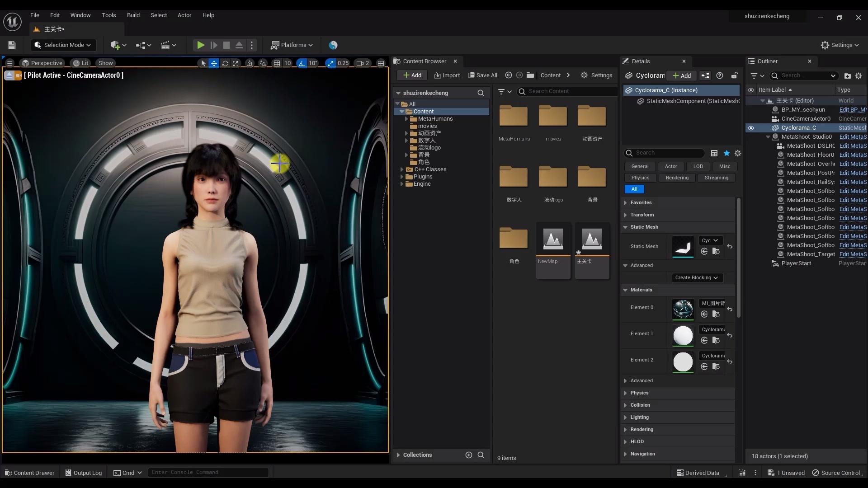
Task: Toggle visibility eye of Cyclorama_C actor
Action: [x=751, y=128]
